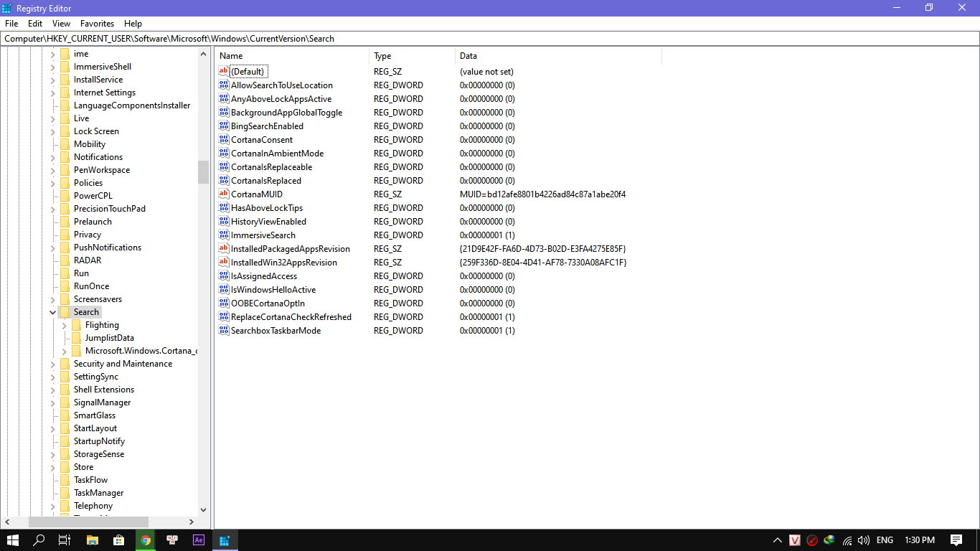Select the ImmersiveShell tree key
Screen dimensions: 980x551
click(x=103, y=67)
